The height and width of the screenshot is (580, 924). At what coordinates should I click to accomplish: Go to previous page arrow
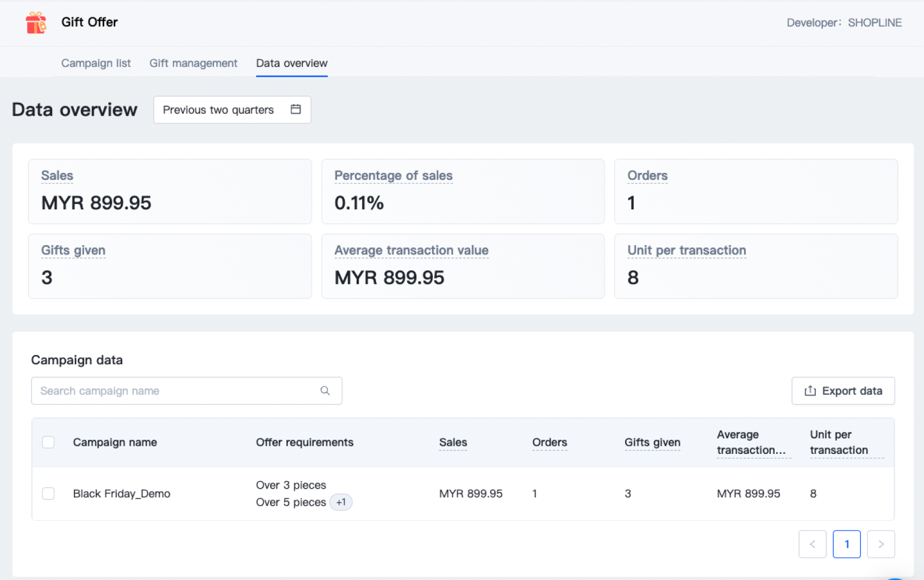coord(812,544)
